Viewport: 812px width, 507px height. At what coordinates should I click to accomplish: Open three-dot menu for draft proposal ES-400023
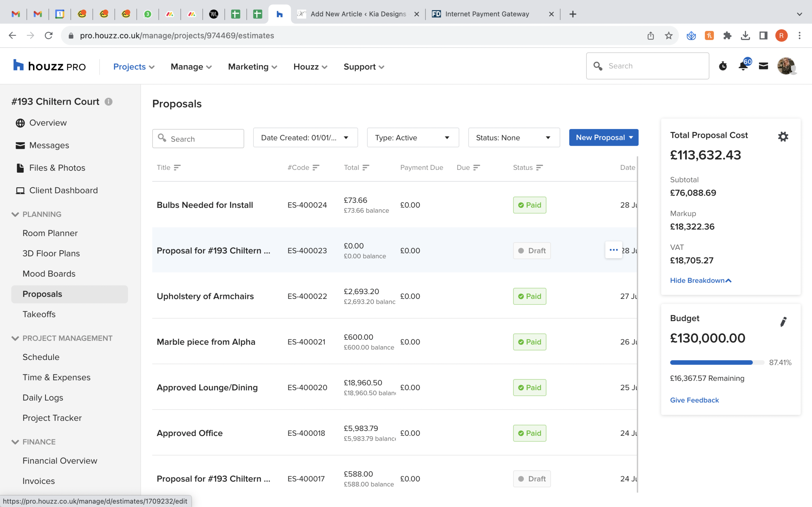point(613,250)
